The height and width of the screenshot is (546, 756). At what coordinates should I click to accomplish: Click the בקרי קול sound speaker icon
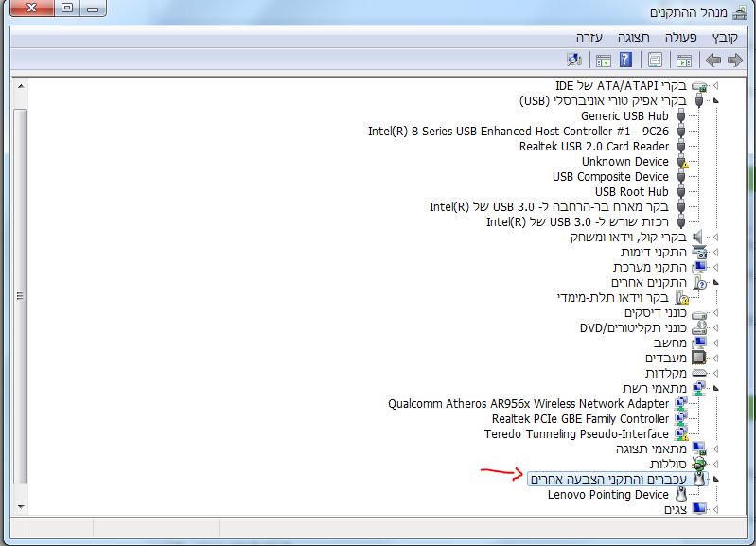tap(697, 237)
